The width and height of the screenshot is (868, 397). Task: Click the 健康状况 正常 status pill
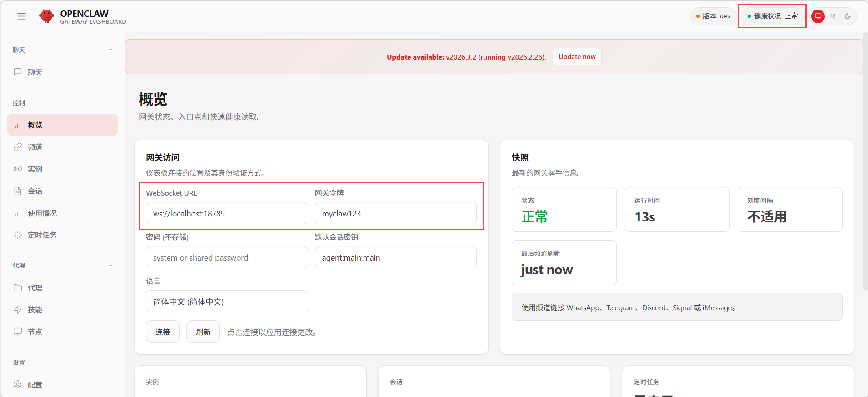[x=773, y=16]
